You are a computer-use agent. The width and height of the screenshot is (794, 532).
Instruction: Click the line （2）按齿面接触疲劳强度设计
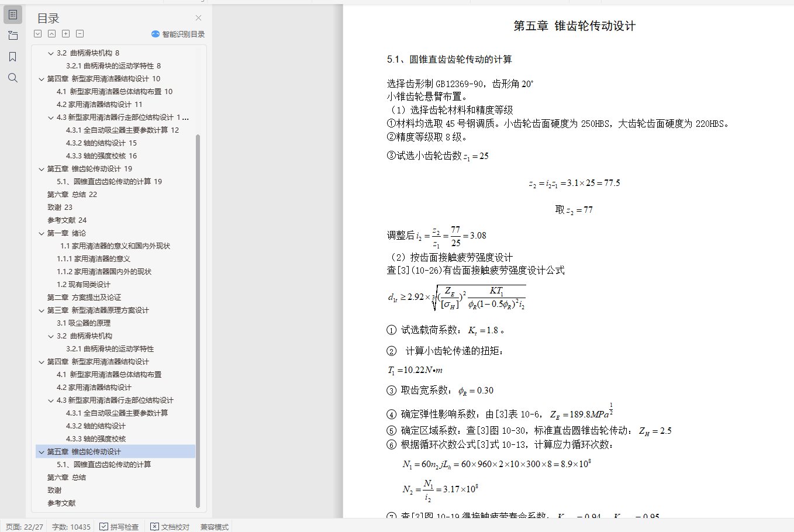click(450, 258)
